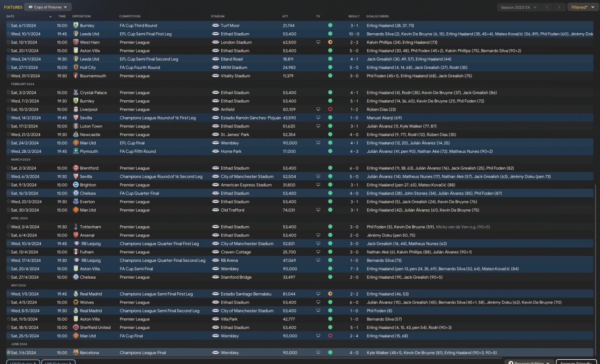Toggle the check circle for Sat, 24/2/2024
Image resolution: width=600 pixels, height=364 pixels.
pyautogui.click(x=8, y=143)
